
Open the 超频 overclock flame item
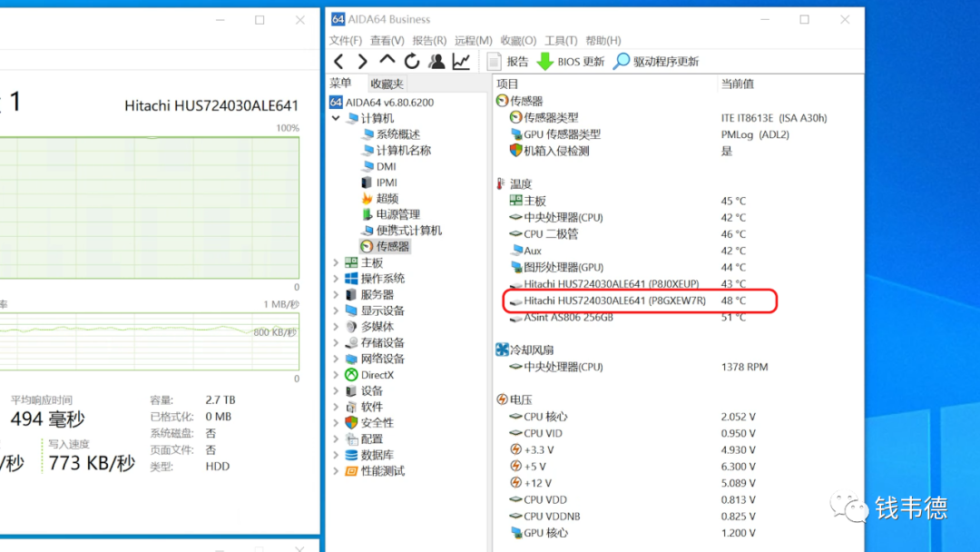(x=380, y=198)
